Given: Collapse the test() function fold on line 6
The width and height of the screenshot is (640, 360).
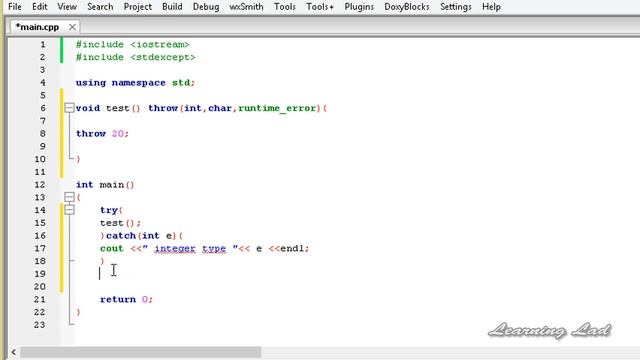Looking at the screenshot, I should click(69, 108).
